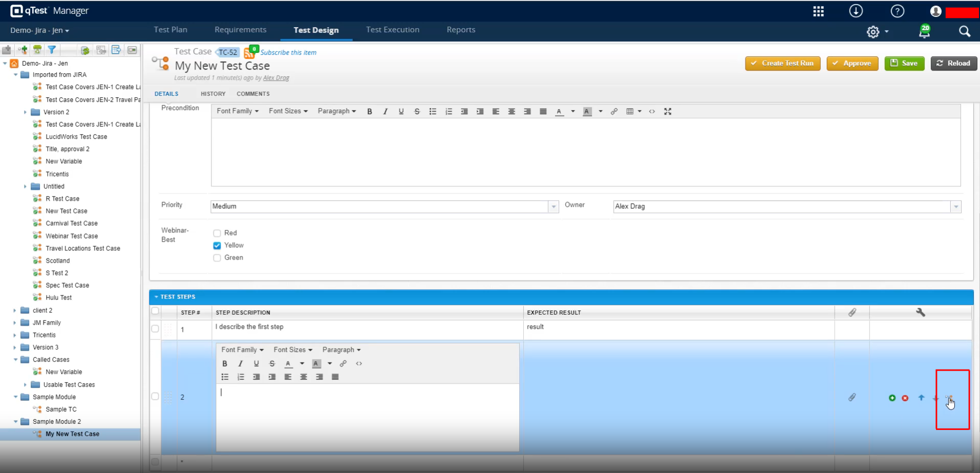980x473 pixels.
Task: Click the Save button
Action: tap(904, 63)
